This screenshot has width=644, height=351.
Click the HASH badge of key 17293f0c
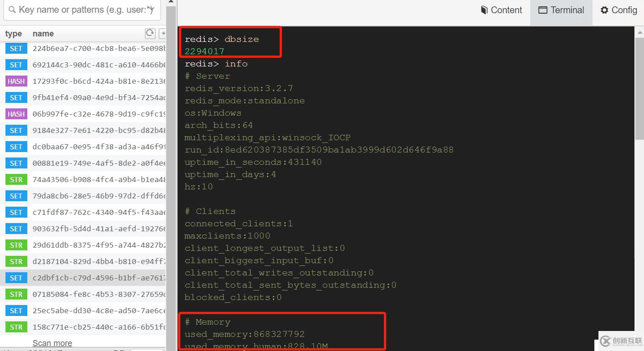[16, 81]
